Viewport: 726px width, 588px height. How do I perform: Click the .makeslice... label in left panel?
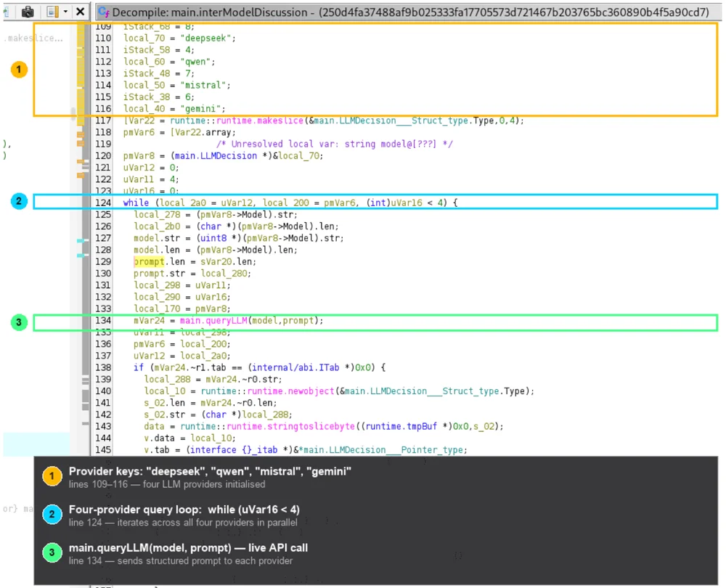(x=33, y=38)
